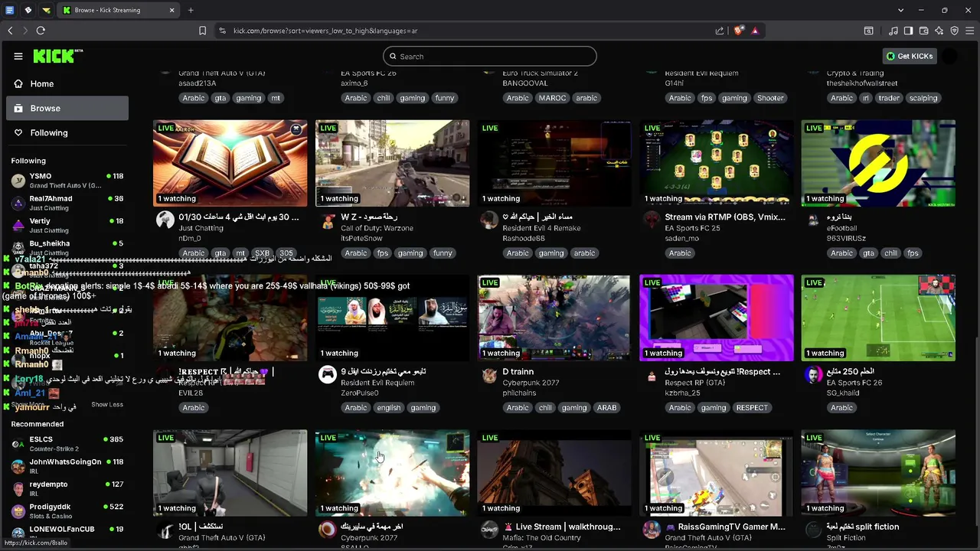Open the profile avatar menu

coord(950,56)
